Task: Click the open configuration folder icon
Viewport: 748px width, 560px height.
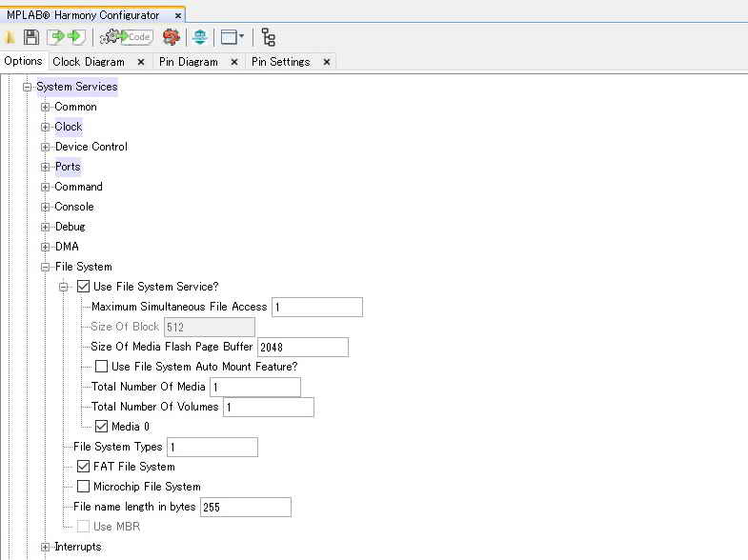Action: pos(10,37)
